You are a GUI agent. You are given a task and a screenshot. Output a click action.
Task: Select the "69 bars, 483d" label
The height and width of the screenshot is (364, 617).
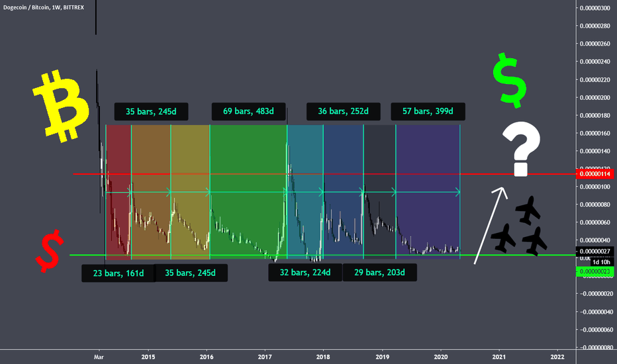coord(248,111)
